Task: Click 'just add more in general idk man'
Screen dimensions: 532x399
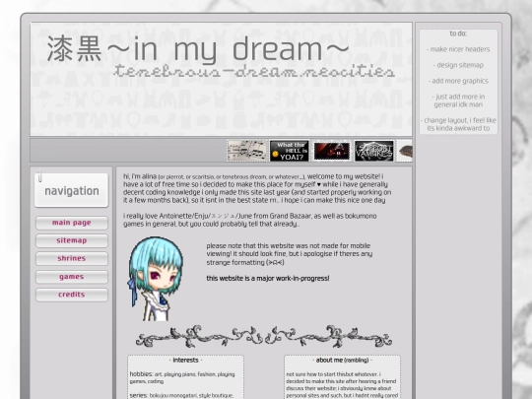Action: pyautogui.click(x=458, y=100)
